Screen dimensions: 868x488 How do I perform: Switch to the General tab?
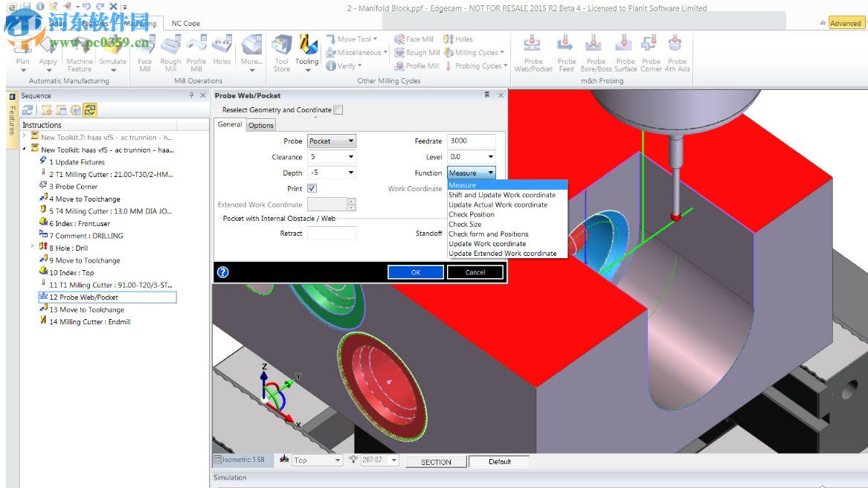click(x=230, y=125)
